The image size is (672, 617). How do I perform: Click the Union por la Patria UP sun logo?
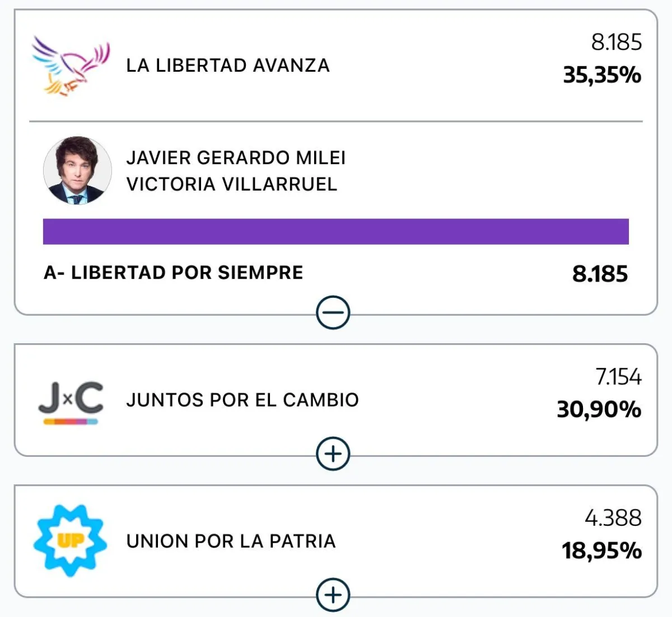71,541
